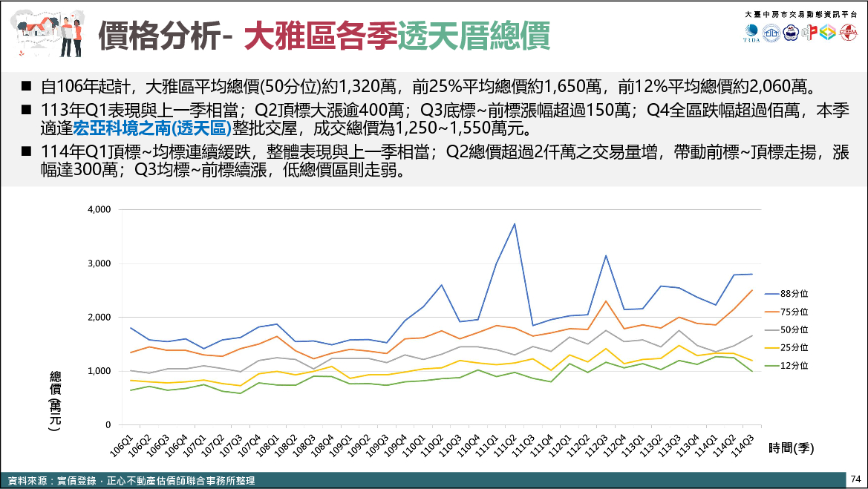
Task: Click the colorful hexagon logo
Action: pyautogui.click(x=828, y=34)
